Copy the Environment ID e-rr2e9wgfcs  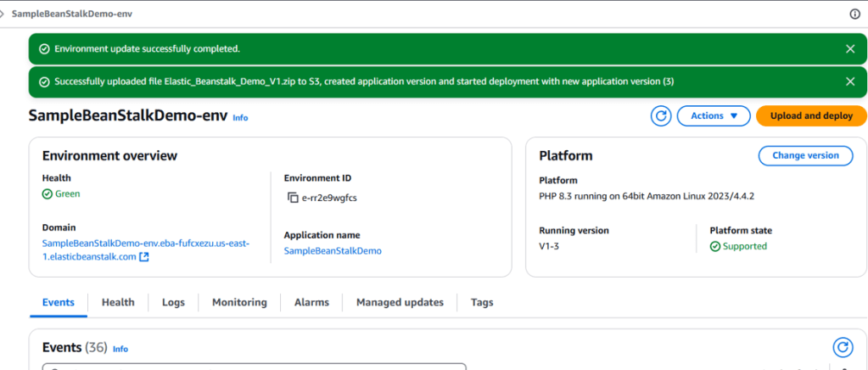coord(293,198)
